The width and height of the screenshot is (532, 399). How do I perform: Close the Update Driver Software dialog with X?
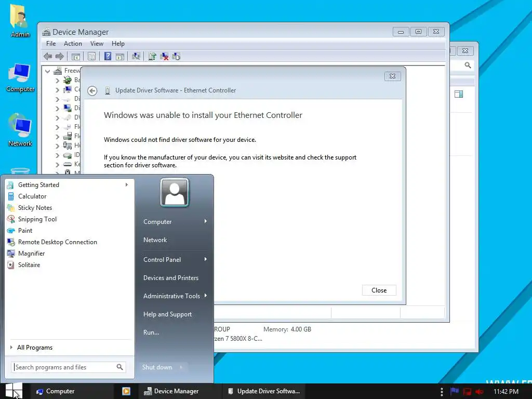point(393,76)
